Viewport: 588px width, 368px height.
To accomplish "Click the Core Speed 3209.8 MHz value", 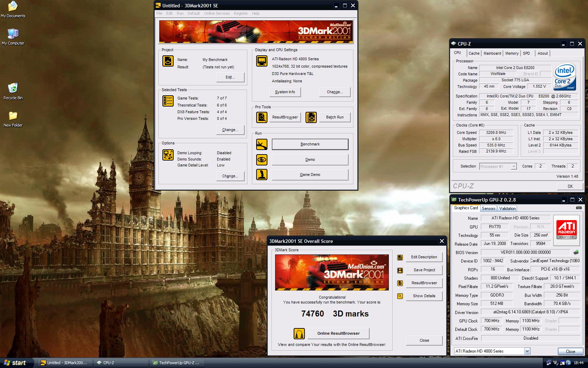I will 496,132.
